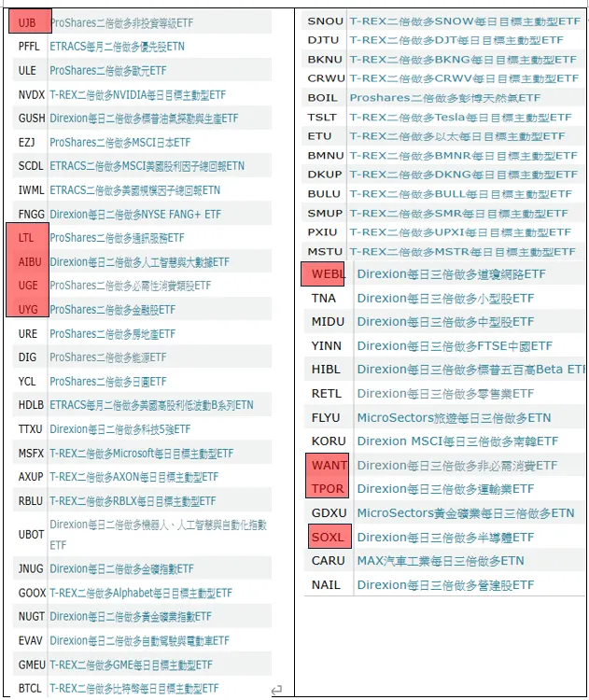Click the RETL ticker cell
The image size is (589, 700).
click(x=327, y=394)
